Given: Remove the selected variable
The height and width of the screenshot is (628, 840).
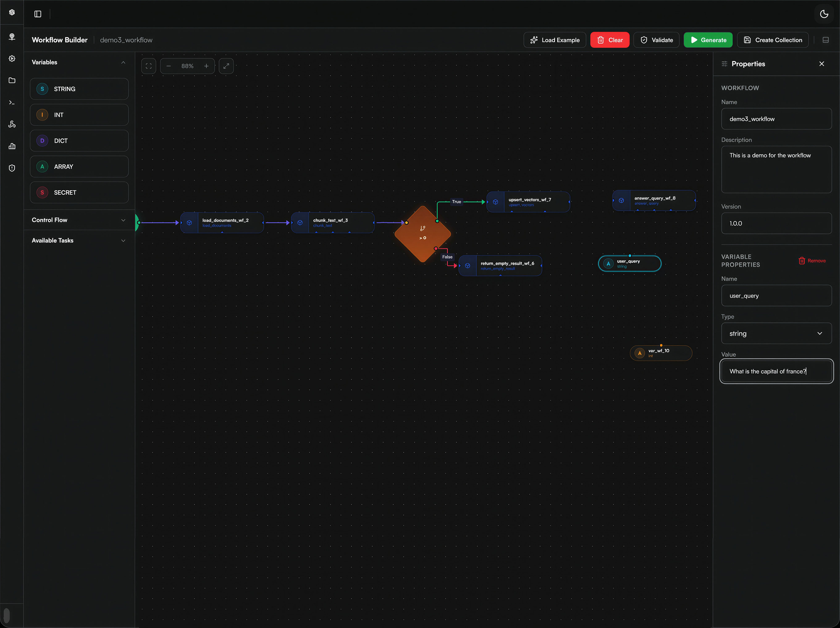Looking at the screenshot, I should 812,261.
